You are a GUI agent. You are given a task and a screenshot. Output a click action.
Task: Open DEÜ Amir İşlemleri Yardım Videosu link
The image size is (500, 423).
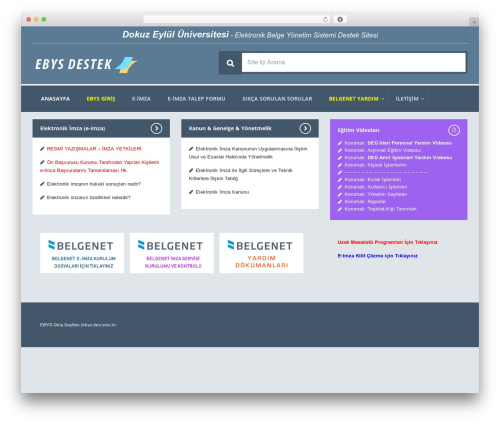click(x=398, y=158)
